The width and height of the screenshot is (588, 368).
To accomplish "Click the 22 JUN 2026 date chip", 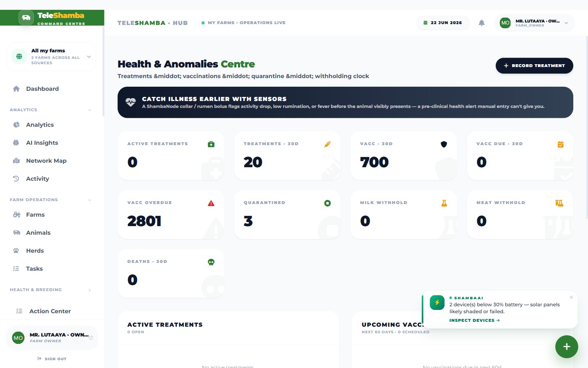I will (x=443, y=23).
